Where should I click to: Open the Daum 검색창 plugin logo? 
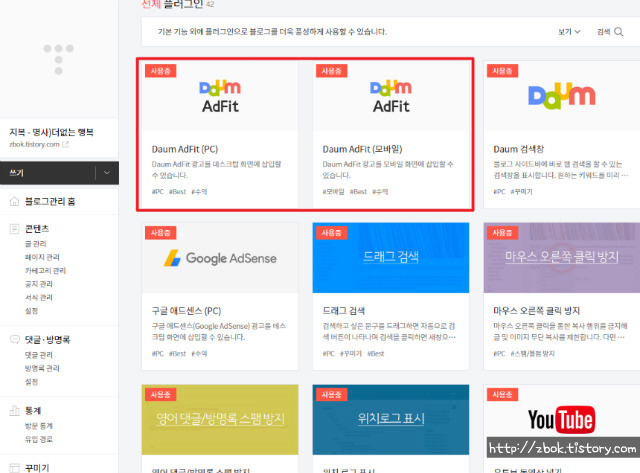coord(562,96)
